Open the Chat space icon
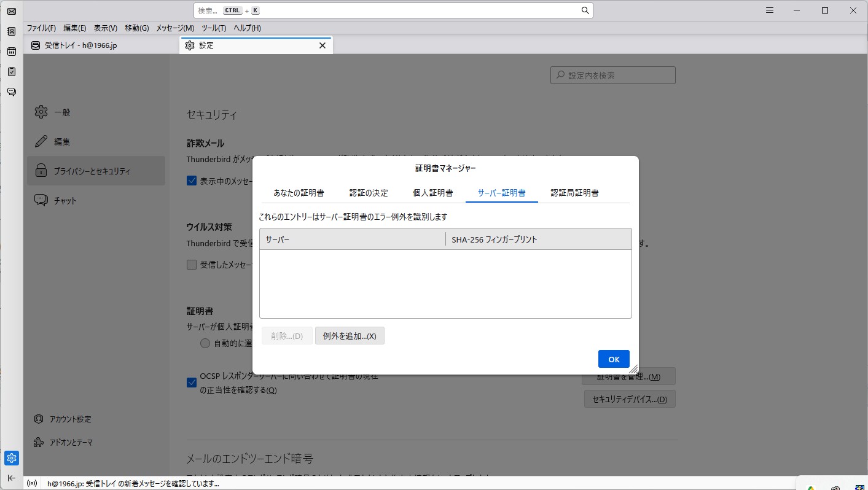Viewport: 868px width, 490px height. point(11,92)
